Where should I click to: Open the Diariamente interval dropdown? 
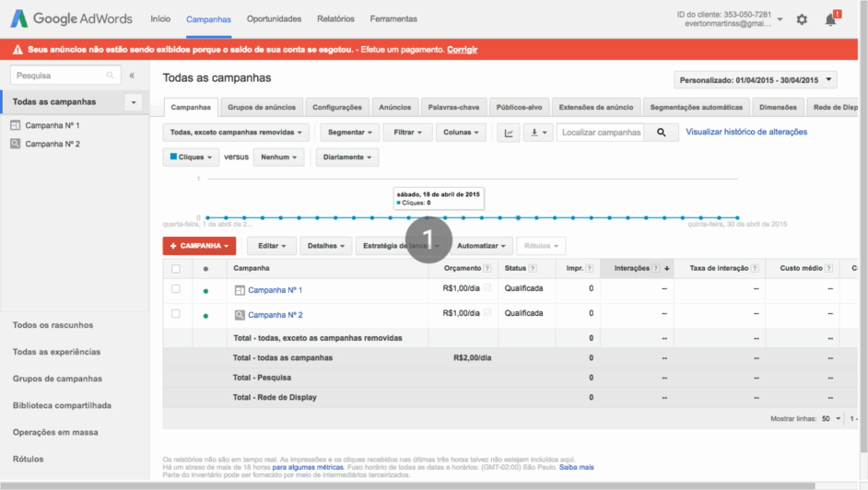point(347,157)
